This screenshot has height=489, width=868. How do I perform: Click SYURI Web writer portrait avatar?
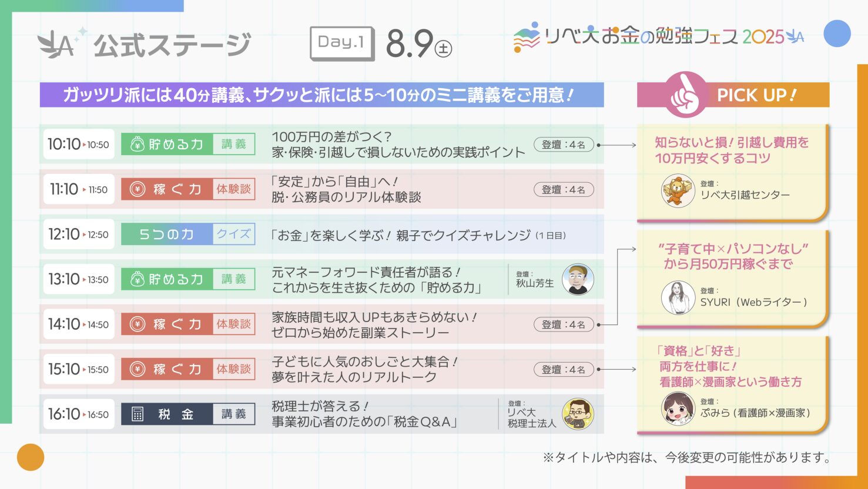coord(678,298)
